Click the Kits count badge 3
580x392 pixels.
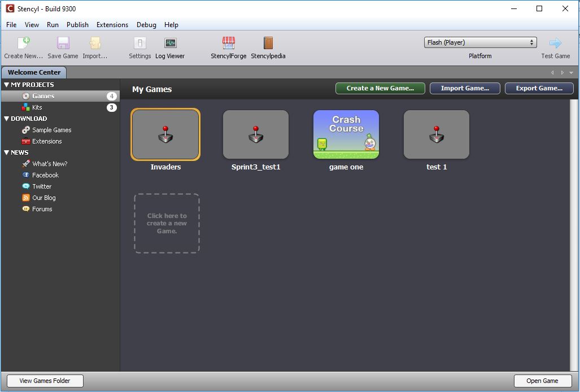pos(112,107)
